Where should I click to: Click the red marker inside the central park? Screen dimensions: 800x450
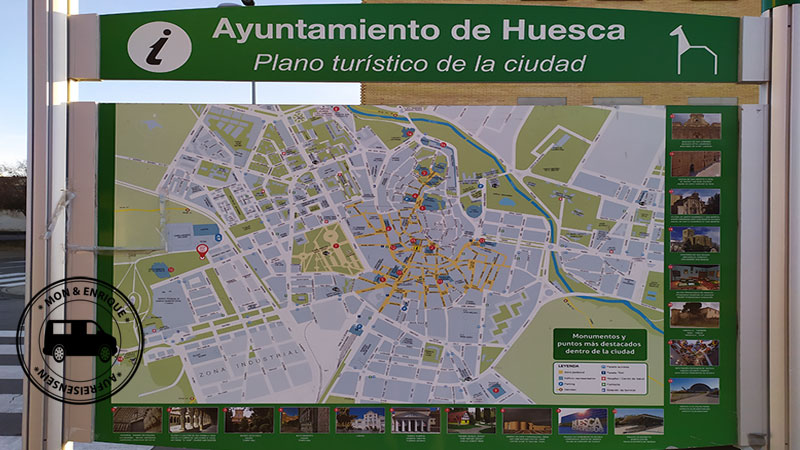[337, 245]
